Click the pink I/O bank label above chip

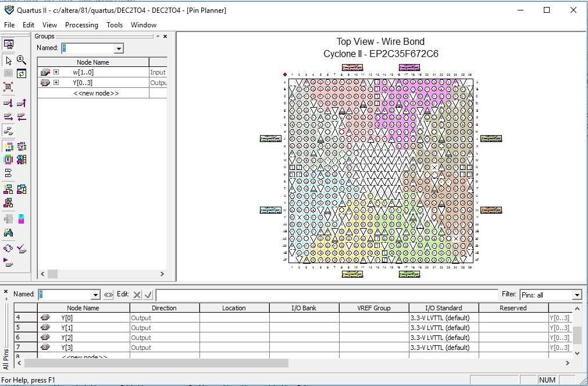tap(352, 68)
